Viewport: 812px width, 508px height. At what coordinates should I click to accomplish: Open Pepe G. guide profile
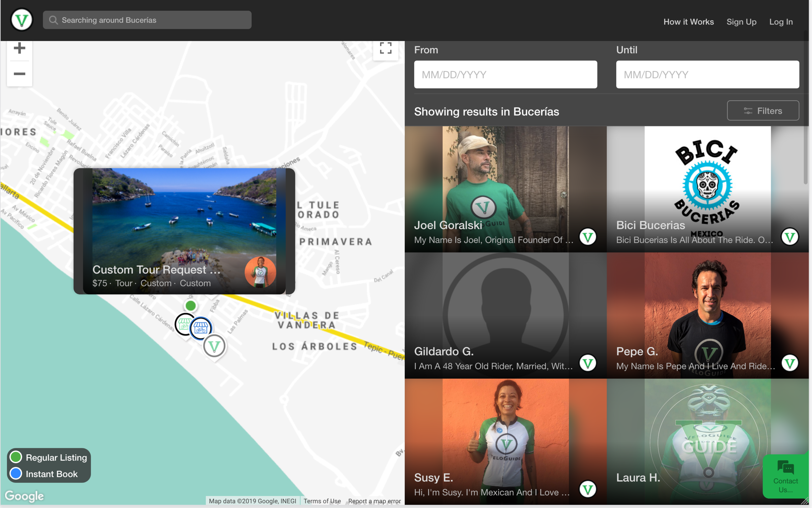pos(707,316)
